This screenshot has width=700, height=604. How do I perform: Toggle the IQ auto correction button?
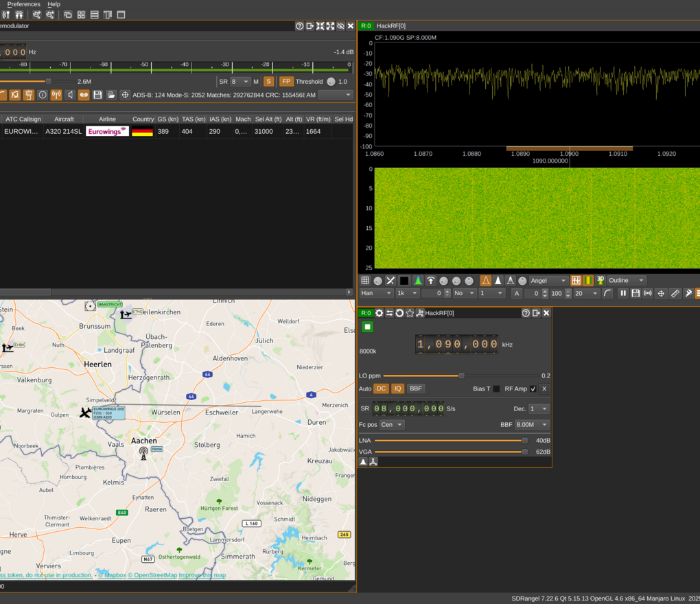click(397, 388)
